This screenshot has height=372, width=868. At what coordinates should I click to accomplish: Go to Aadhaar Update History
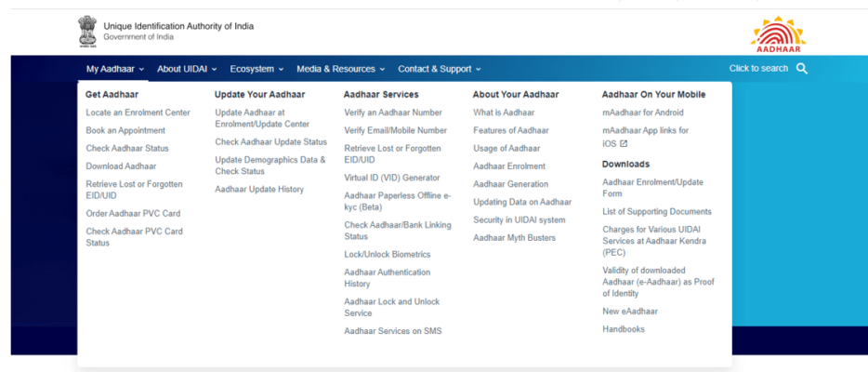click(259, 190)
